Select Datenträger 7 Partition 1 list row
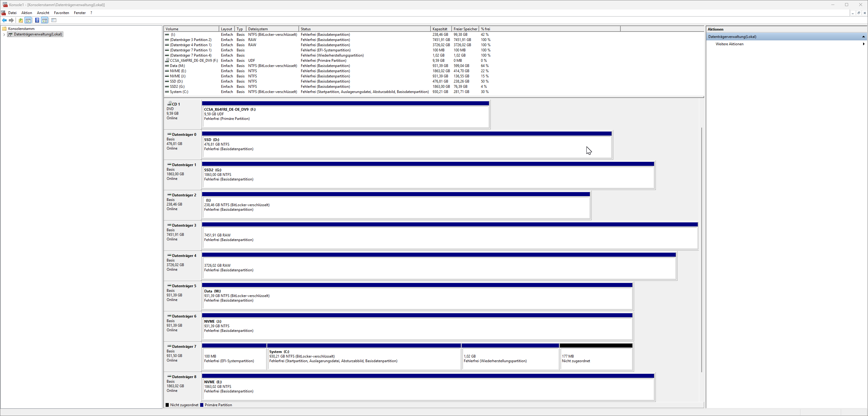Viewport: 868px width, 416px height. click(327, 50)
